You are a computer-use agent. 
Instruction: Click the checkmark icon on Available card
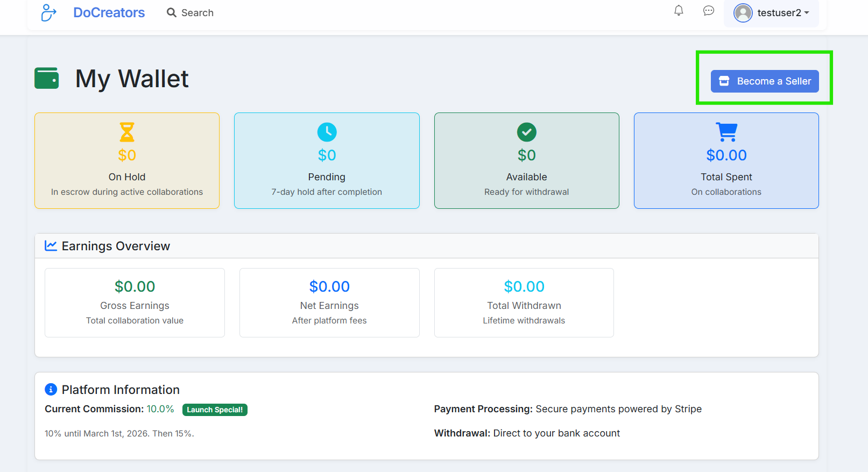click(527, 132)
